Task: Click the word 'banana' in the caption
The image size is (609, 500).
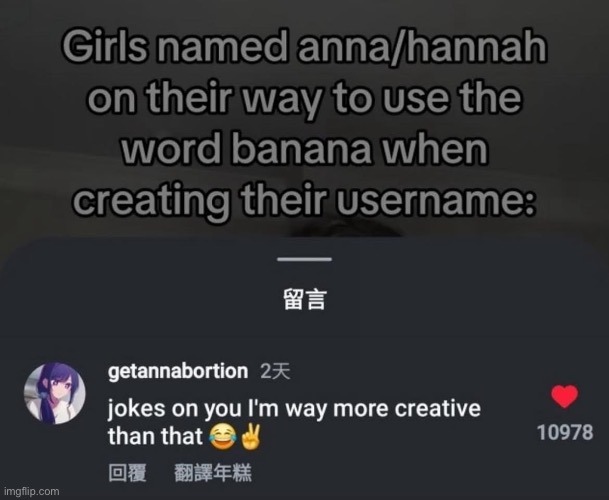Action: point(301,149)
